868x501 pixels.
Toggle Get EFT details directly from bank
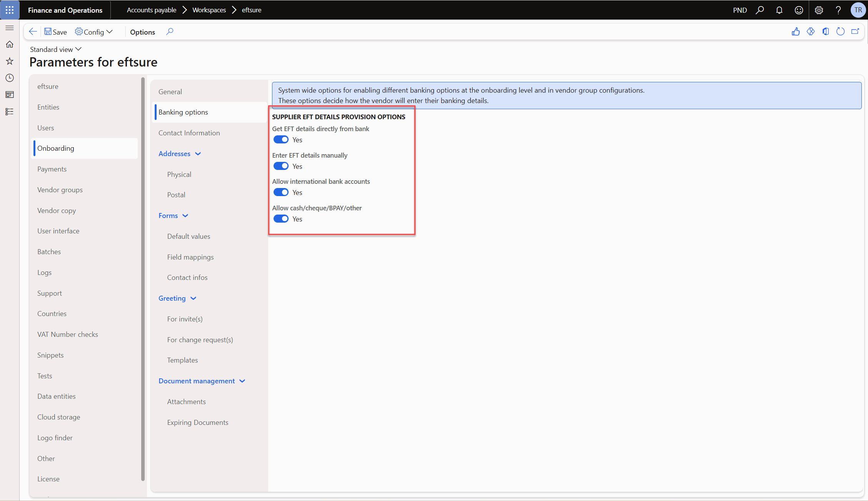tap(281, 140)
